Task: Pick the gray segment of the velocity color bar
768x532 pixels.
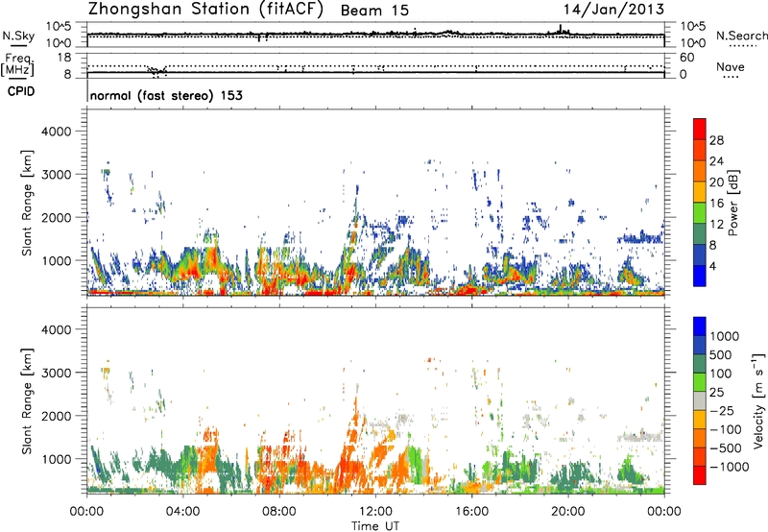Action: (x=700, y=400)
